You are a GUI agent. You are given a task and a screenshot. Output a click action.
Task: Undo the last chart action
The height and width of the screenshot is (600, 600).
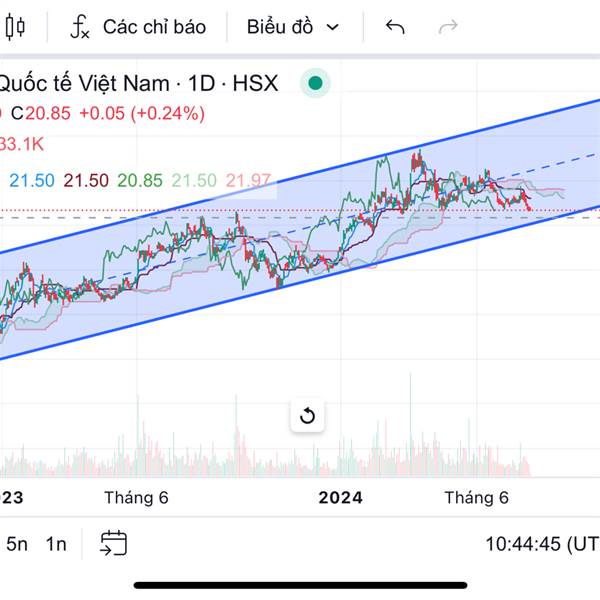point(395,27)
